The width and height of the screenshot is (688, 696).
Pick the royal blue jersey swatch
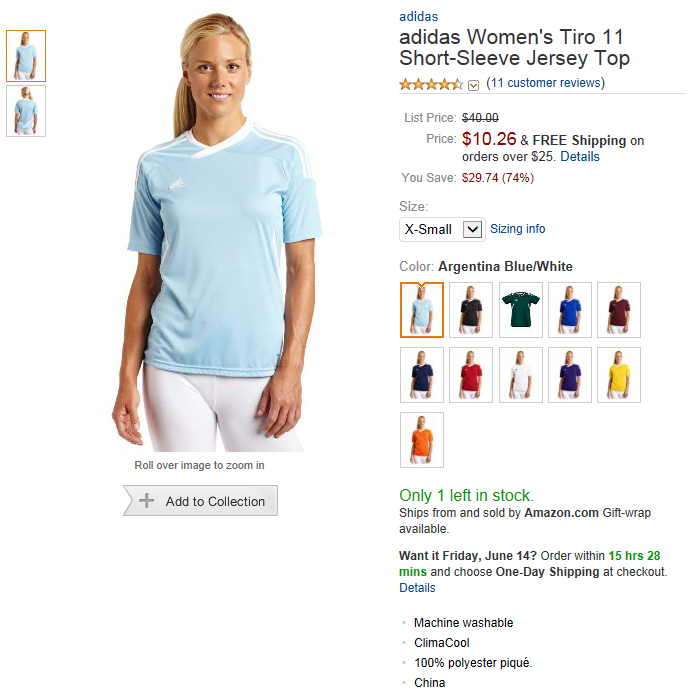570,310
